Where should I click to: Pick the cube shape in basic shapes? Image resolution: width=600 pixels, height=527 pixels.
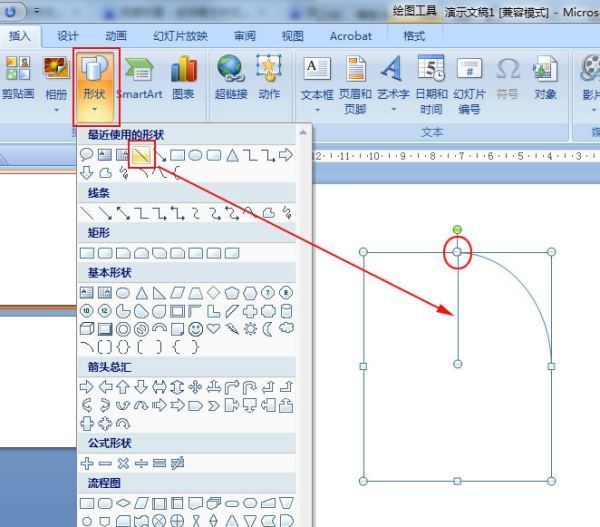pyautogui.click(x=87, y=328)
